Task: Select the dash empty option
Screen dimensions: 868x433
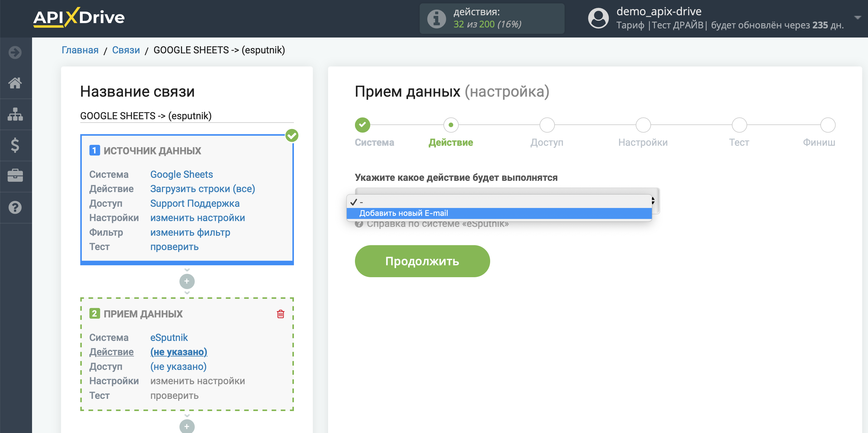Action: point(499,202)
